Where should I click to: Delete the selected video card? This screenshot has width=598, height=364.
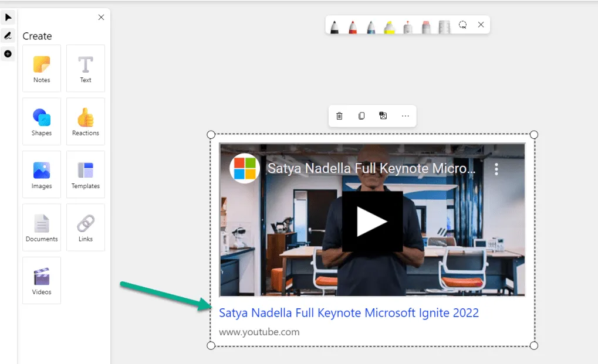tap(339, 115)
